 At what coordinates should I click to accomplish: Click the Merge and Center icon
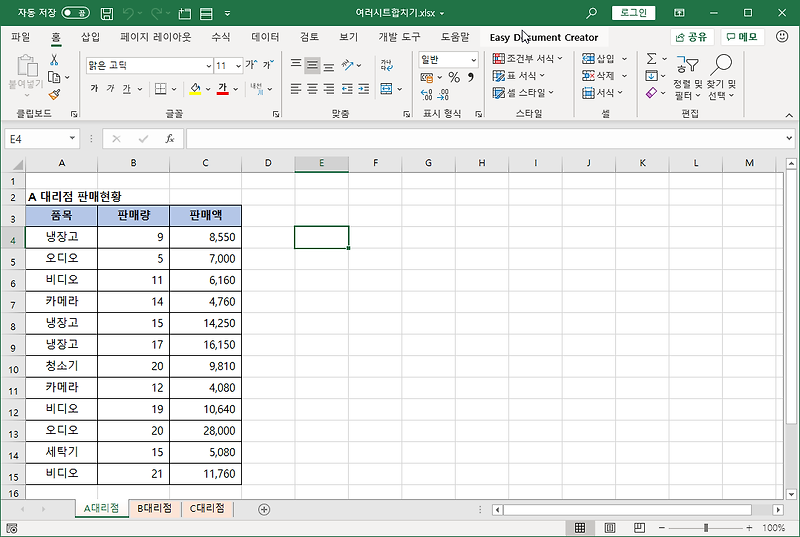386,89
